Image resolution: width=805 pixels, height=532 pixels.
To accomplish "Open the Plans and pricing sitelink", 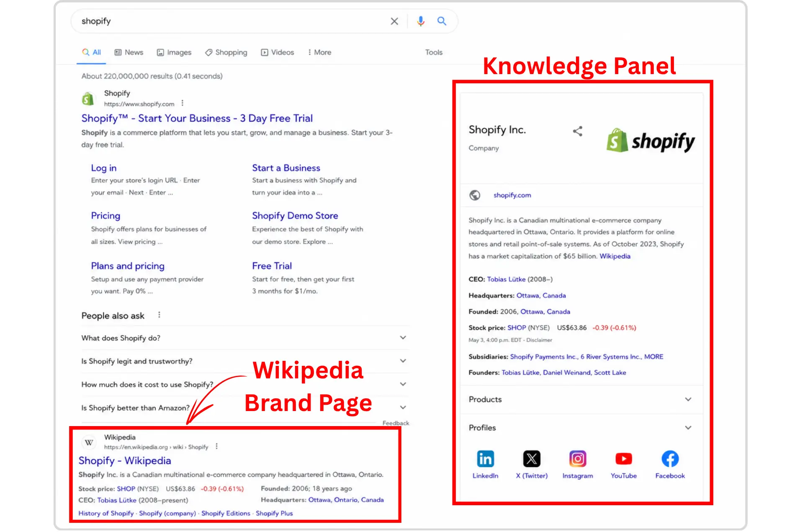I will tap(128, 266).
